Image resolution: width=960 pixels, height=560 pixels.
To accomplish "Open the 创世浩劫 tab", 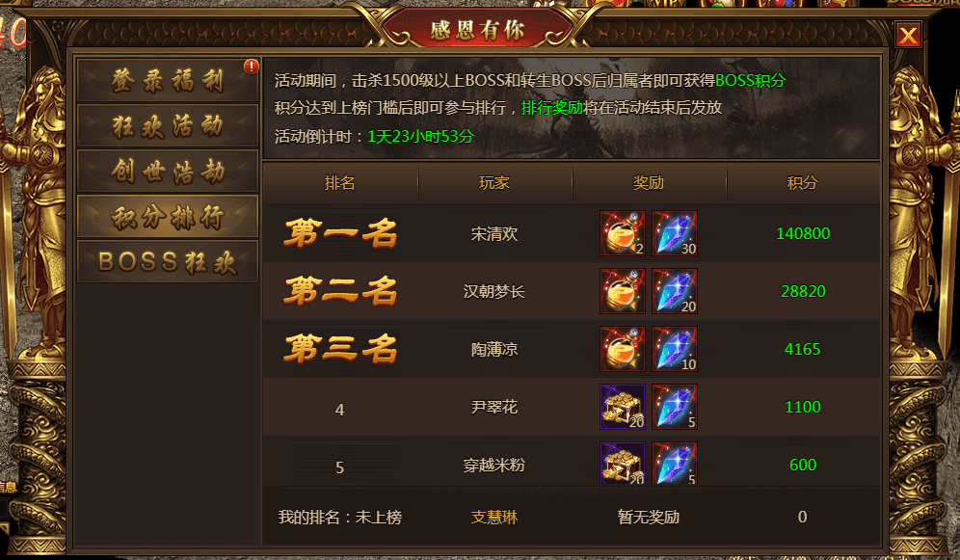I will (x=168, y=171).
